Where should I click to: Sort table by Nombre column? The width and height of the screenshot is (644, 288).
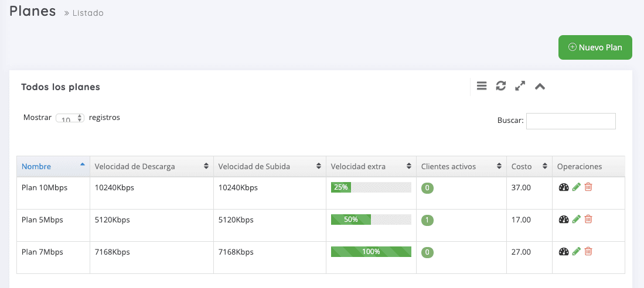point(53,167)
